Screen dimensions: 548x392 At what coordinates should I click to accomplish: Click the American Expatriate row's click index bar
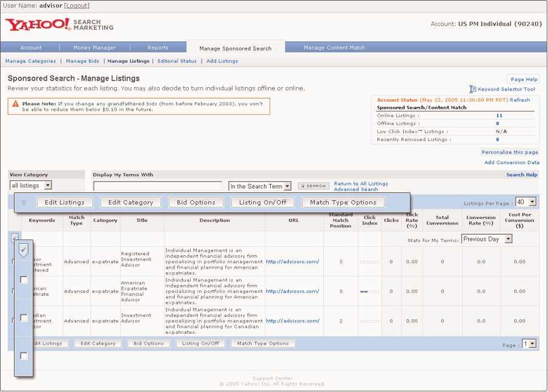pos(369,292)
